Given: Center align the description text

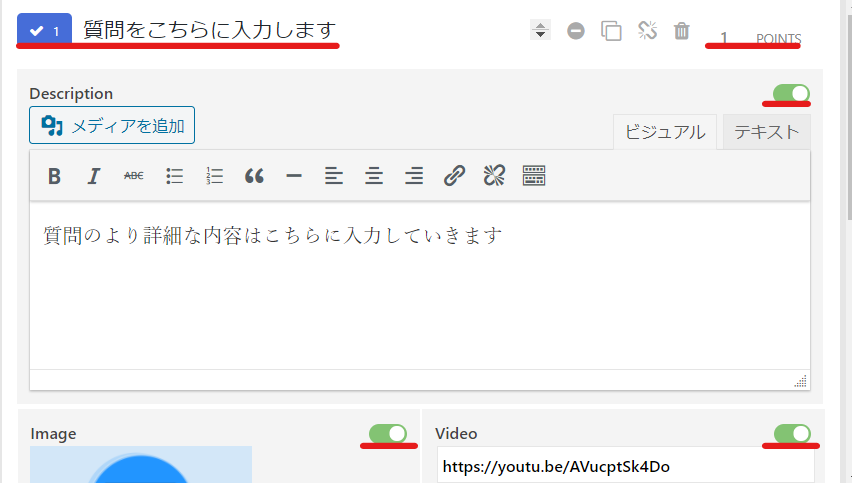Looking at the screenshot, I should pyautogui.click(x=374, y=176).
